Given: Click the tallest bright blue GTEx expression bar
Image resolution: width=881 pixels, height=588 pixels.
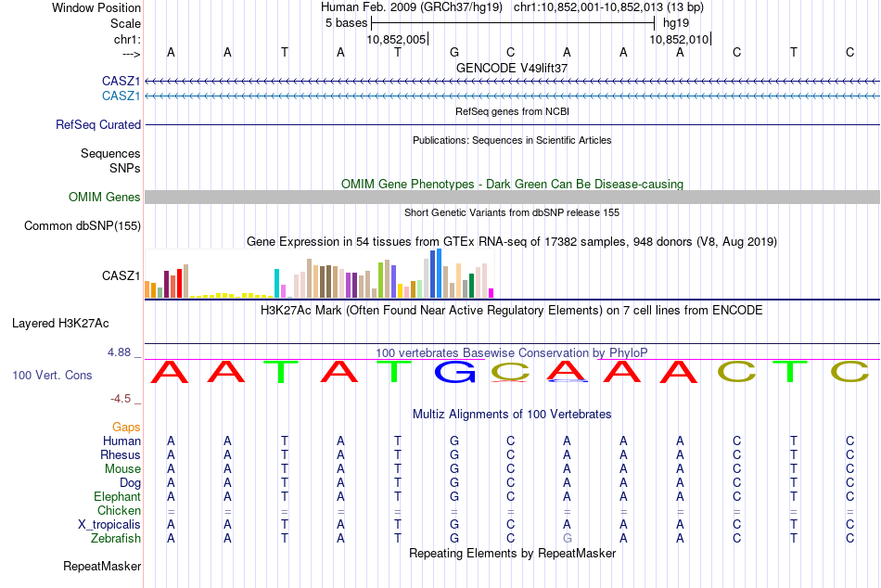Looking at the screenshot, I should (439, 274).
